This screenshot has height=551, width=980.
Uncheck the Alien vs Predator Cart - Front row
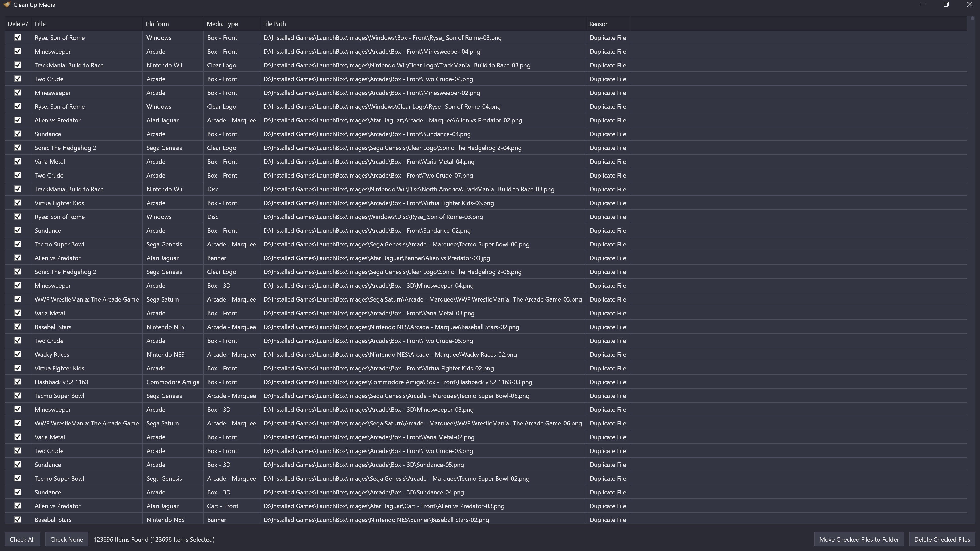click(x=18, y=506)
